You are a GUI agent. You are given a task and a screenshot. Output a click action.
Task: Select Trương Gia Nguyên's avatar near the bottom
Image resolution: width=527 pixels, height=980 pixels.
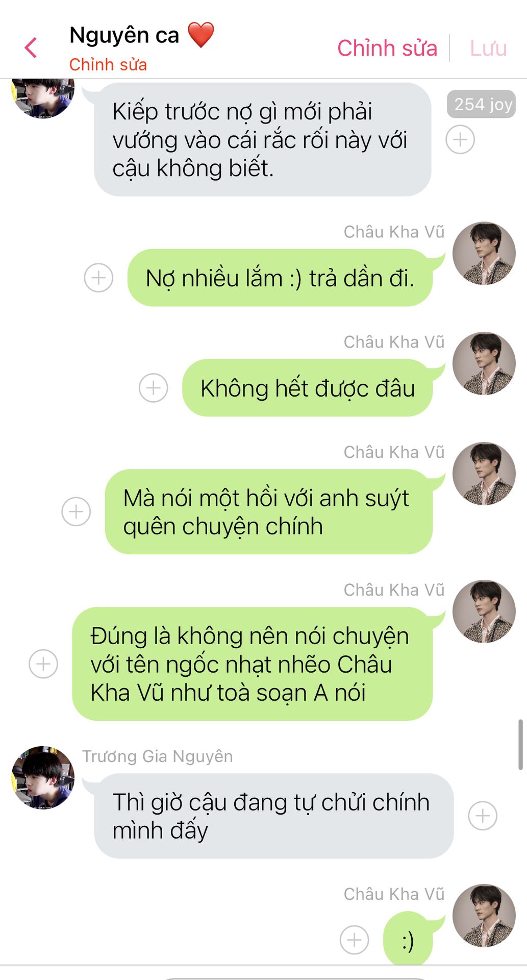(43, 777)
